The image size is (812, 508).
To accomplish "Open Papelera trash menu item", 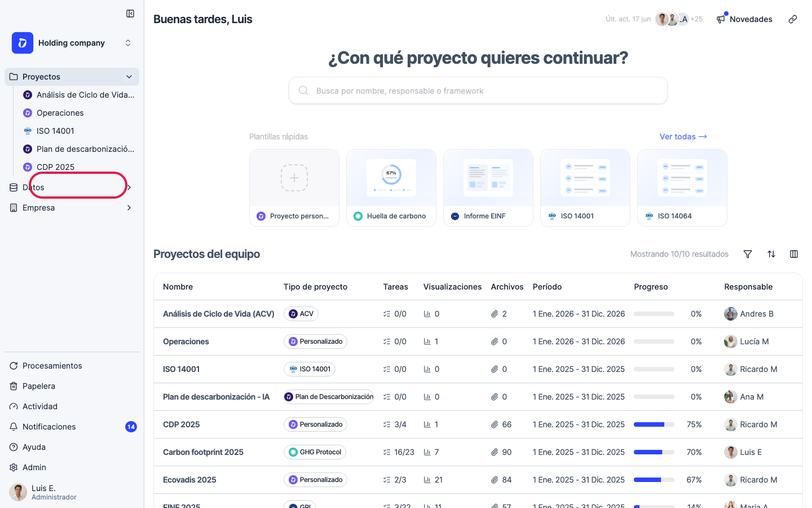I will tap(72, 386).
